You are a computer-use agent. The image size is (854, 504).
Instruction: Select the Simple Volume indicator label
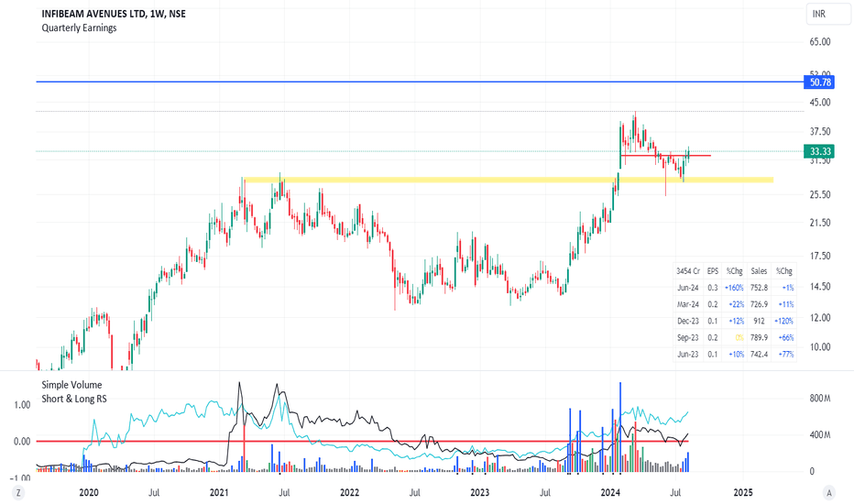point(71,385)
